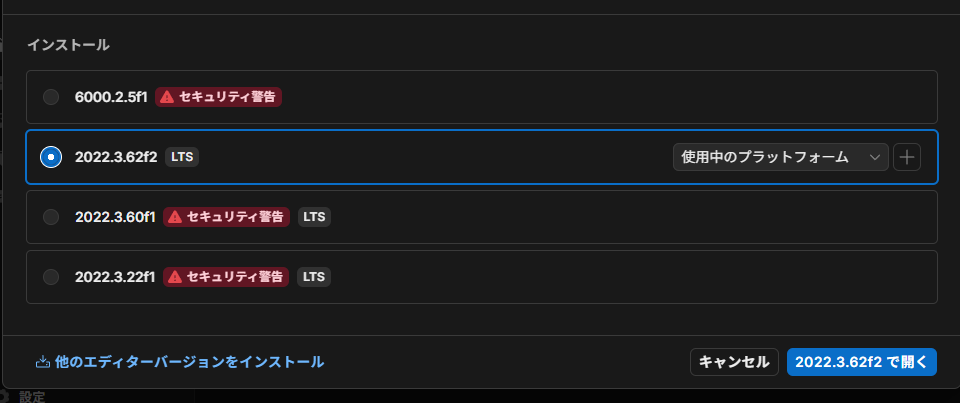Click the 6000.2.5f1 version label
This screenshot has height=403, width=960.
pyautogui.click(x=111, y=97)
